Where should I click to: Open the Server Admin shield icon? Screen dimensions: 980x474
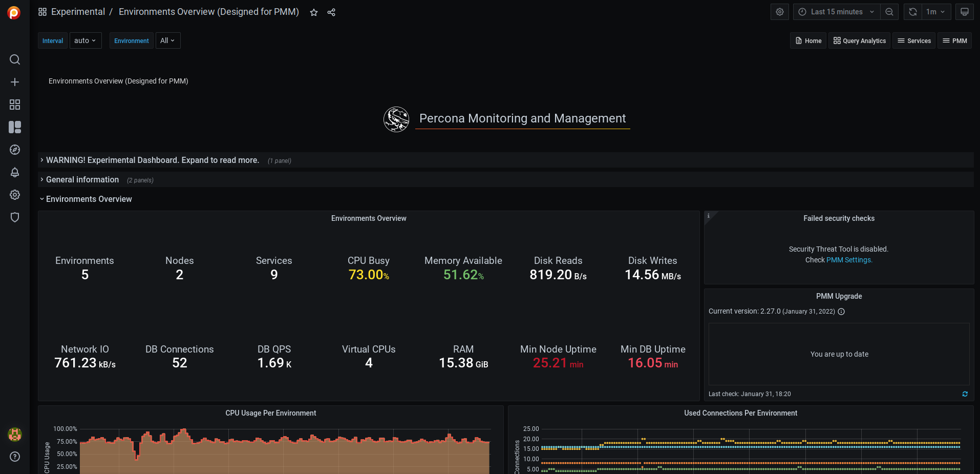pyautogui.click(x=15, y=217)
